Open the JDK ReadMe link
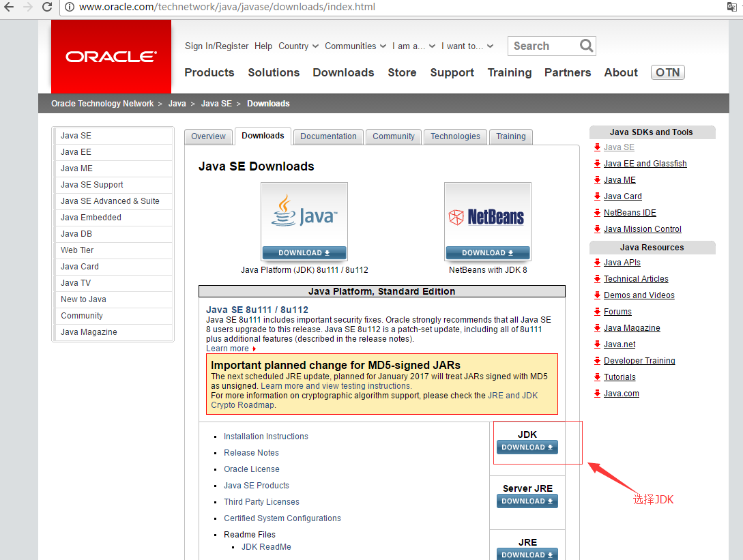The height and width of the screenshot is (560, 743). 266,547
